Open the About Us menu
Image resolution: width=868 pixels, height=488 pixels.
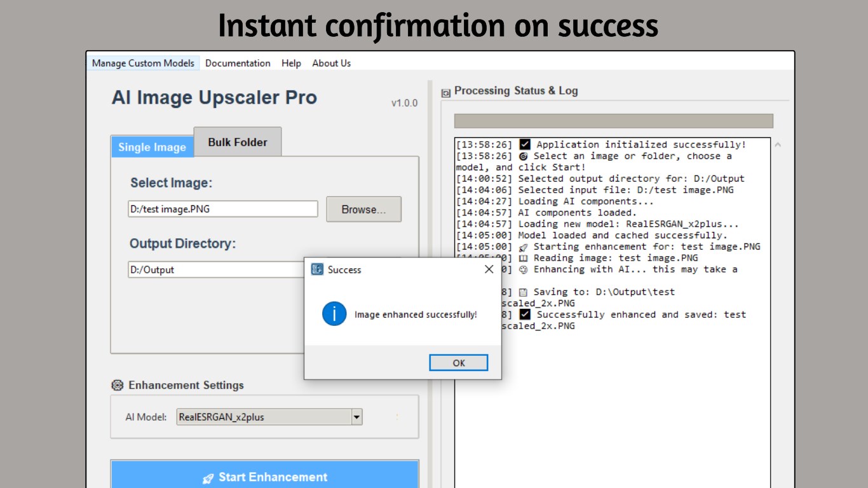pos(330,63)
